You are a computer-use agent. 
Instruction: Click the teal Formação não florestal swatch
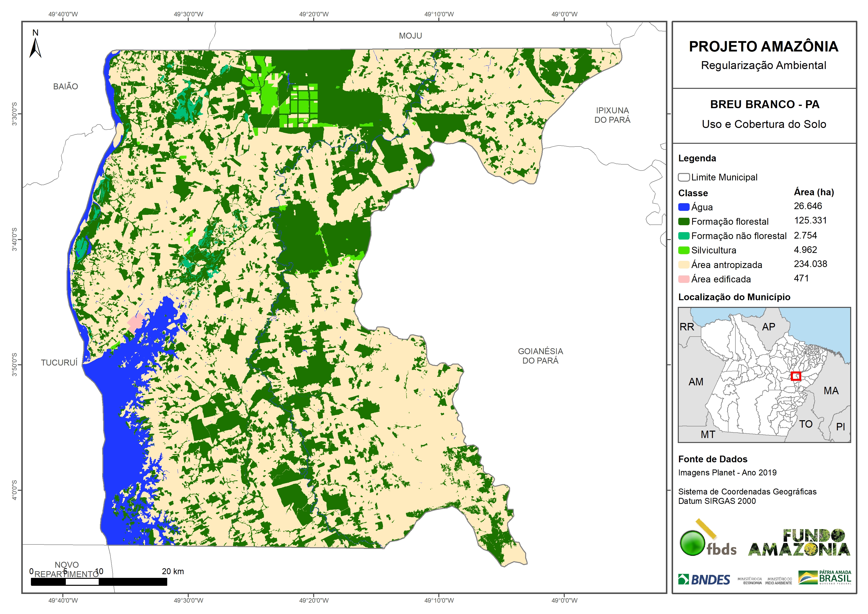[x=683, y=236]
